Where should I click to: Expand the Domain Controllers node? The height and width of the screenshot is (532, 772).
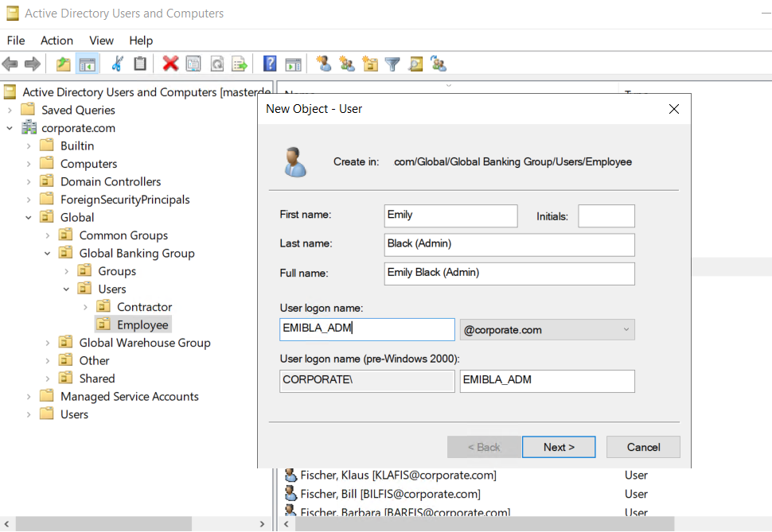coord(29,182)
